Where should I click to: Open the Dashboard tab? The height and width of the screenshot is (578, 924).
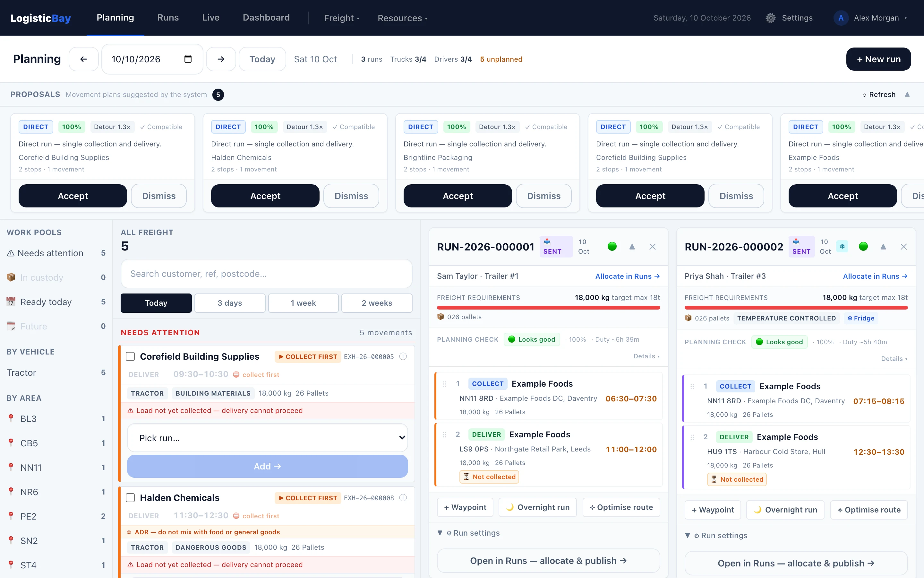[266, 18]
